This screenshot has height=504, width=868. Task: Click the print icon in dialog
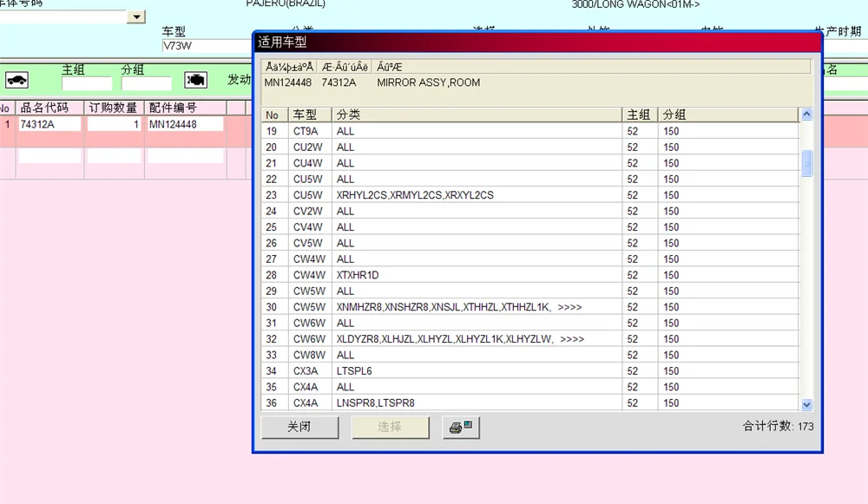point(461,427)
